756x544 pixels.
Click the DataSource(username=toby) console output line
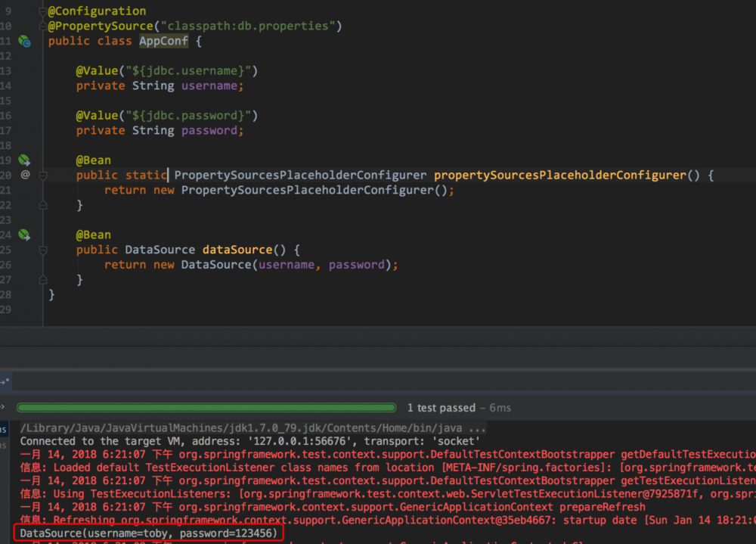point(149,533)
